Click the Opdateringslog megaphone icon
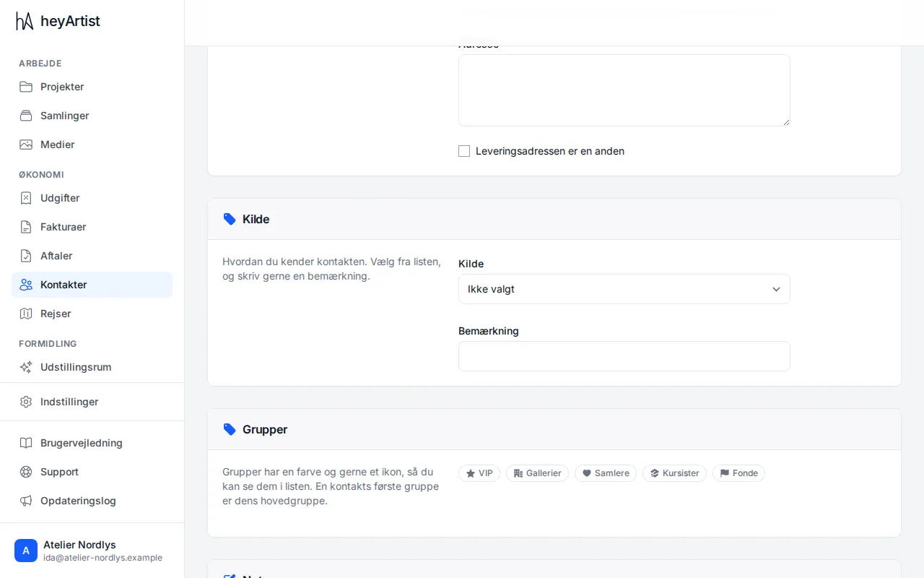924x578 pixels. 26,501
